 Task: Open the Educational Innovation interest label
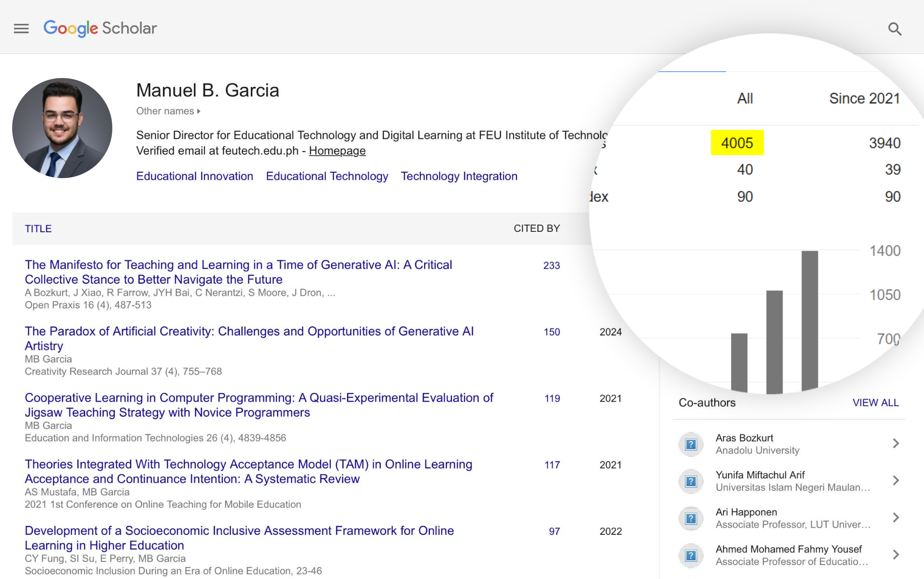click(x=194, y=176)
